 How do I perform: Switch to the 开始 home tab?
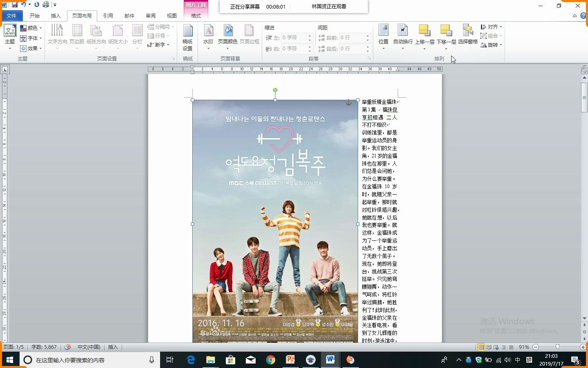pyautogui.click(x=34, y=16)
